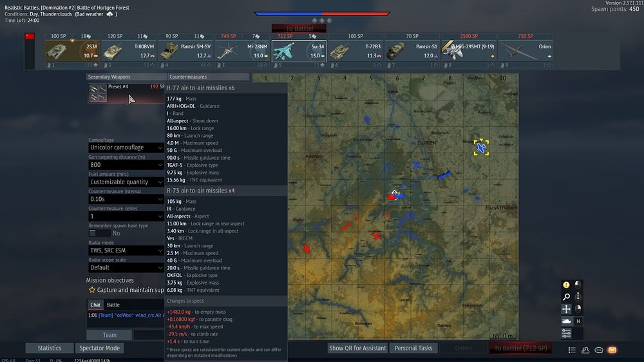This screenshot has width=644, height=362.
Task: Click the top To Battle! button
Action: [x=299, y=28]
